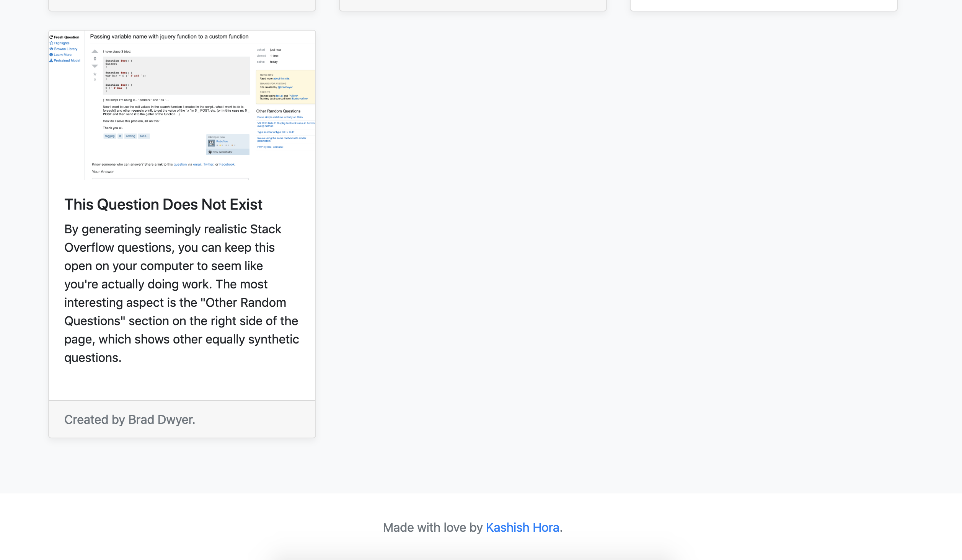Click the downvote arrow below the score

tap(95, 66)
